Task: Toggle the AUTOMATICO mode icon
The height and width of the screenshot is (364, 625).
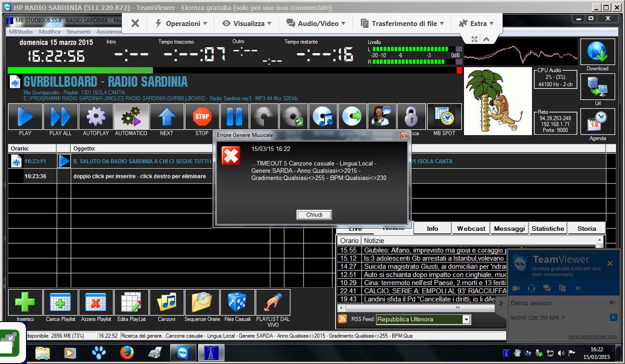Action: (x=131, y=117)
